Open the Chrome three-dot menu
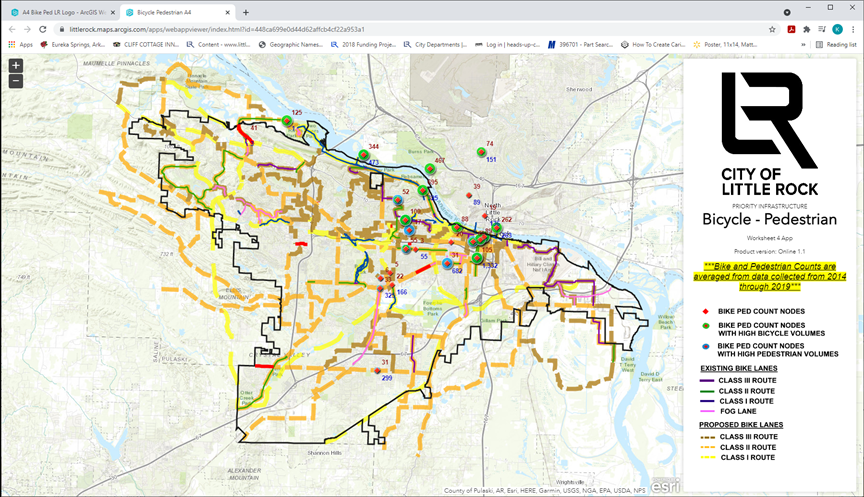Image resolution: width=864 pixels, height=497 pixels. click(852, 29)
